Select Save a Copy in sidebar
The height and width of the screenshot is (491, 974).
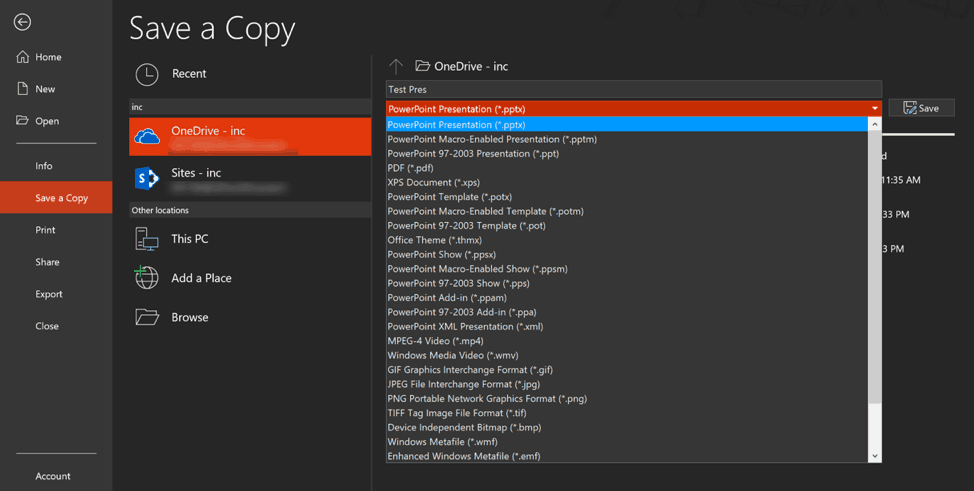point(56,198)
